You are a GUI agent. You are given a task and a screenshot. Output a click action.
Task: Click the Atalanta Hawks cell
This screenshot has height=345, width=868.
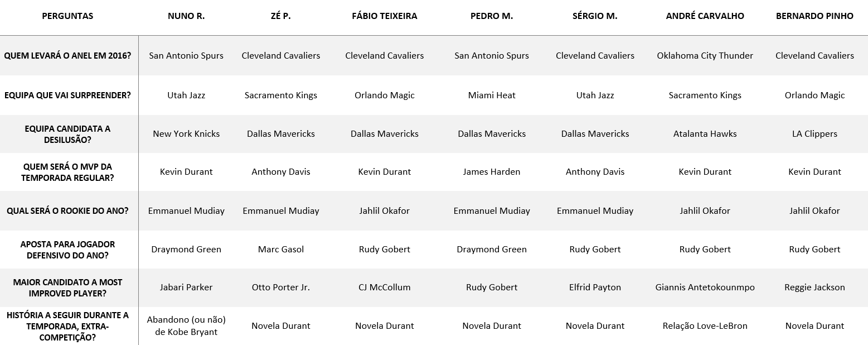point(705,134)
